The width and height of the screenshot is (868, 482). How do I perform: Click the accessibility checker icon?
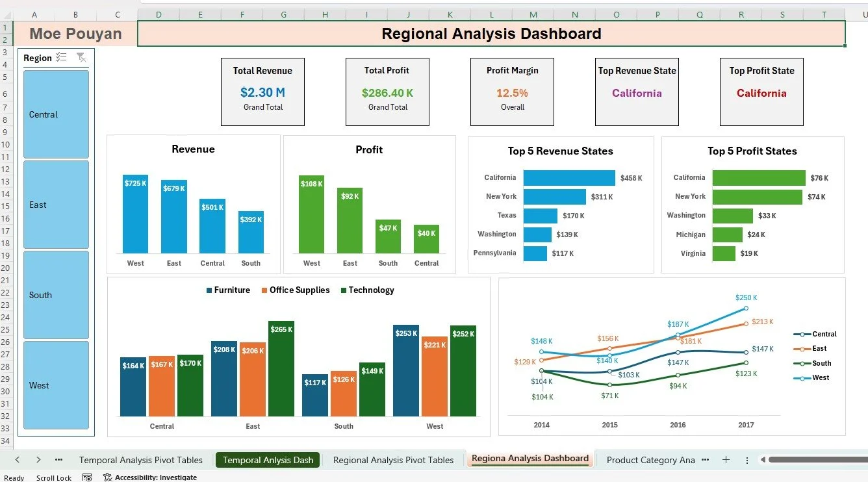[x=108, y=477]
